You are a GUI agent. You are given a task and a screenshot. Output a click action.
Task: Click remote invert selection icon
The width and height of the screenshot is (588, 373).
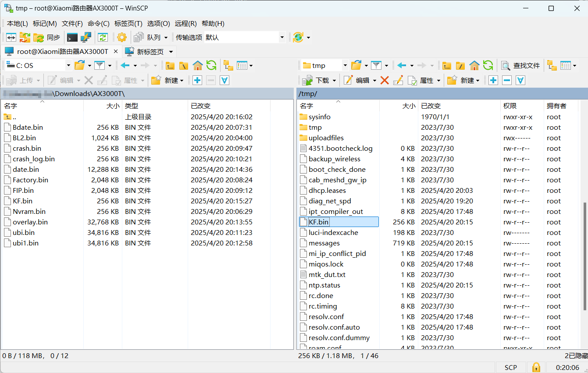[x=520, y=80]
